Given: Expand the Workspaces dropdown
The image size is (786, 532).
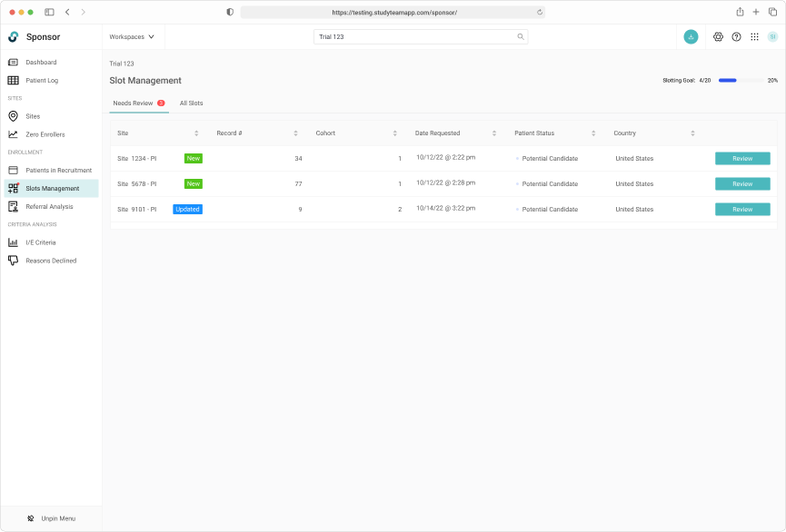Looking at the screenshot, I should (132, 36).
